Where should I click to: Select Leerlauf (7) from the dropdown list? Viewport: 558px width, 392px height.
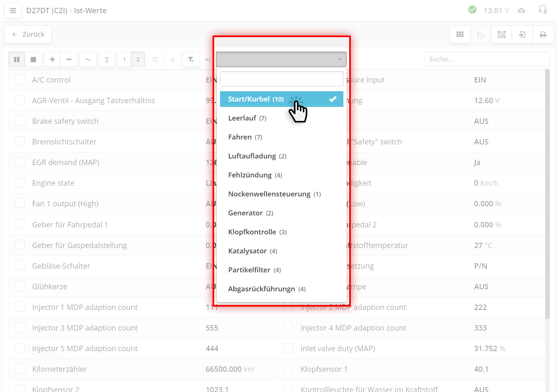[247, 118]
